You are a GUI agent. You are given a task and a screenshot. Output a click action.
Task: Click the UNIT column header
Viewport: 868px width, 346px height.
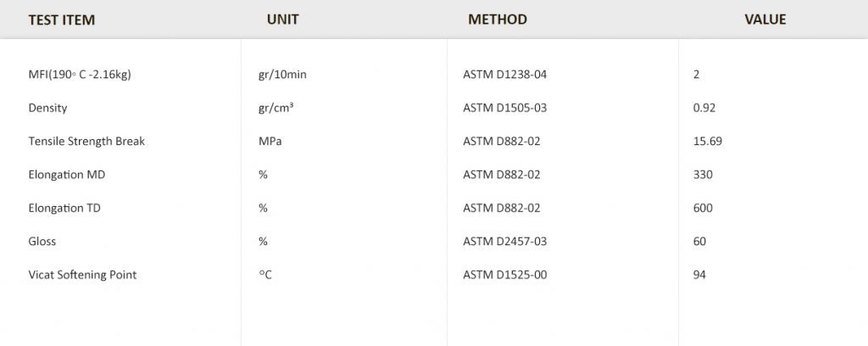pos(282,20)
